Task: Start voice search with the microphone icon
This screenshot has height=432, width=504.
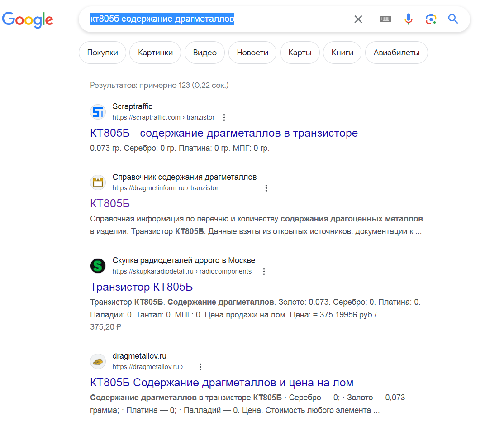Action: coord(408,19)
